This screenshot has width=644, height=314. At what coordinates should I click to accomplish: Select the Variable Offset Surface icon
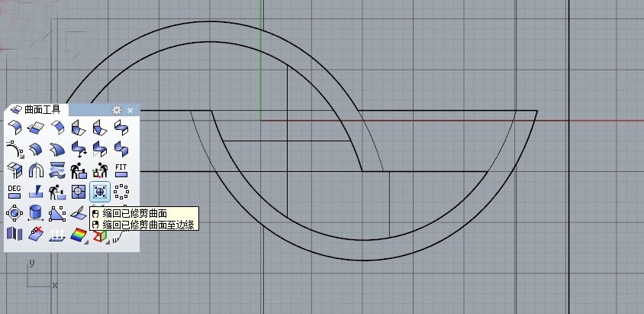click(x=57, y=148)
